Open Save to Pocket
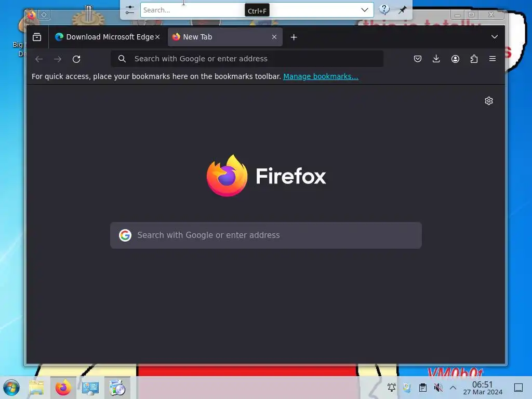 point(418,59)
